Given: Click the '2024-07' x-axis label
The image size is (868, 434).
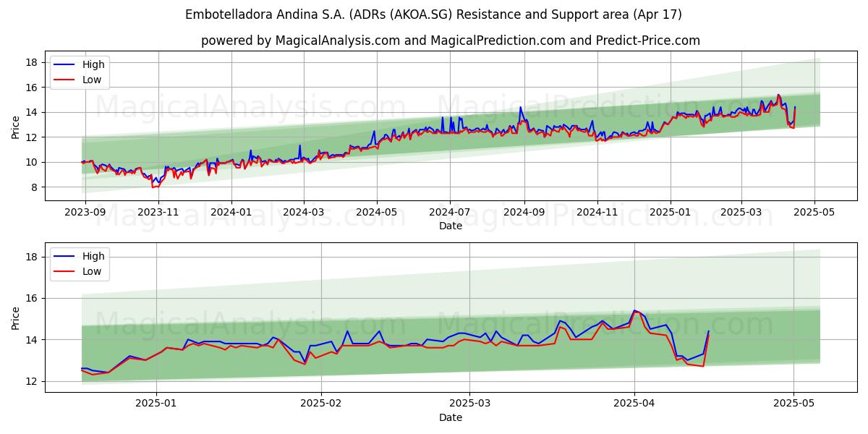Looking at the screenshot, I should (450, 214).
